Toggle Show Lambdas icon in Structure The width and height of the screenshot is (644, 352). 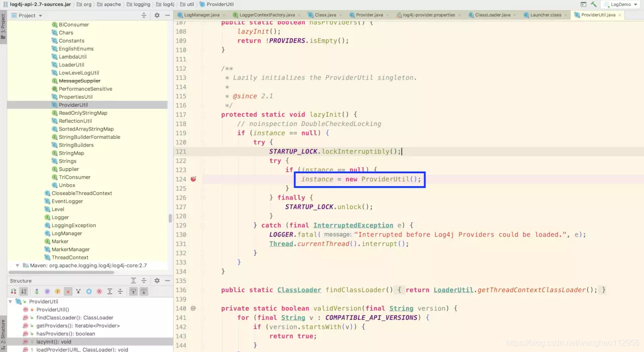100,291
